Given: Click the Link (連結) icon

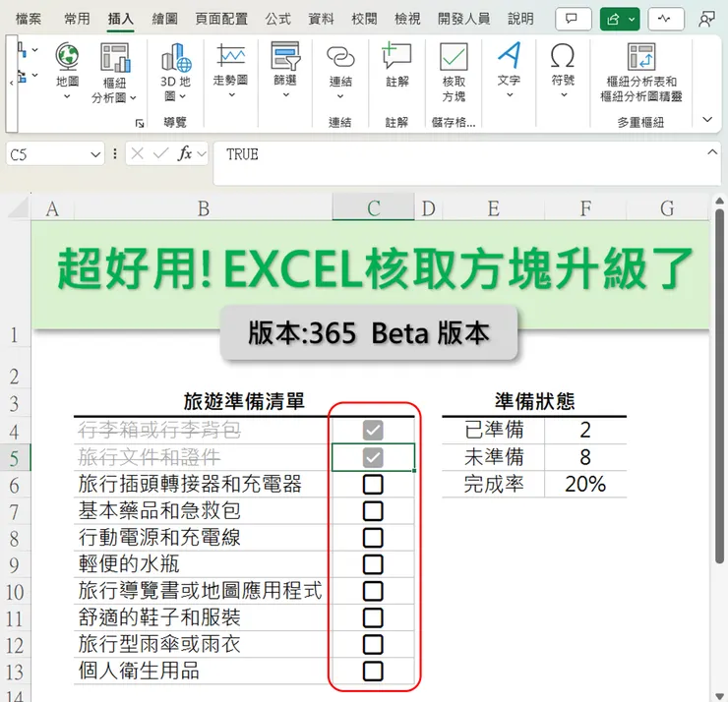Looking at the screenshot, I should 340,57.
